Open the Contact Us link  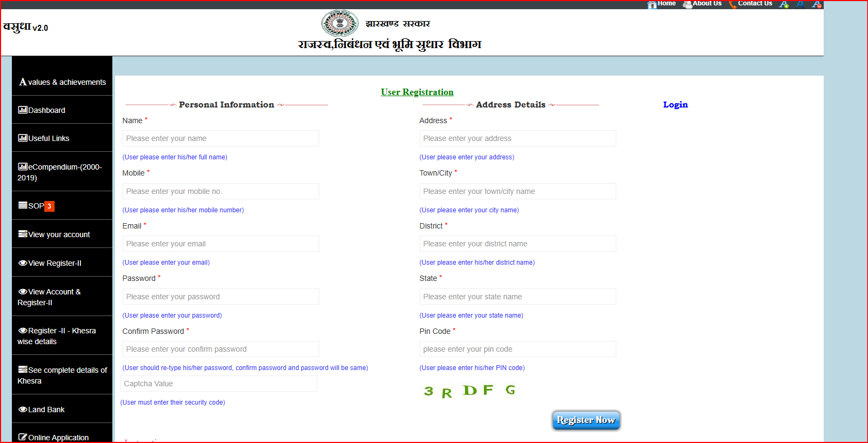[755, 4]
